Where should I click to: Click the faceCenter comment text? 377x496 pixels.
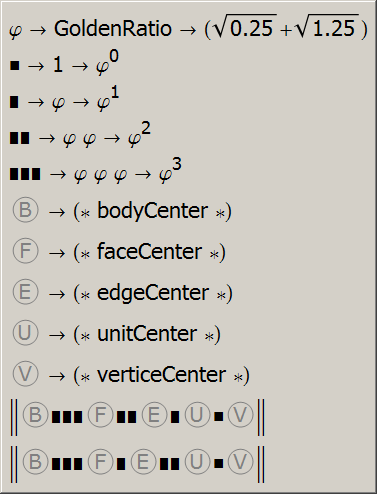click(149, 251)
